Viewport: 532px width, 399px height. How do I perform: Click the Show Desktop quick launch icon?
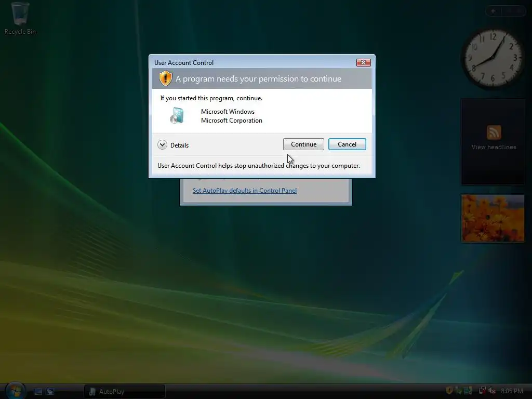point(38,392)
